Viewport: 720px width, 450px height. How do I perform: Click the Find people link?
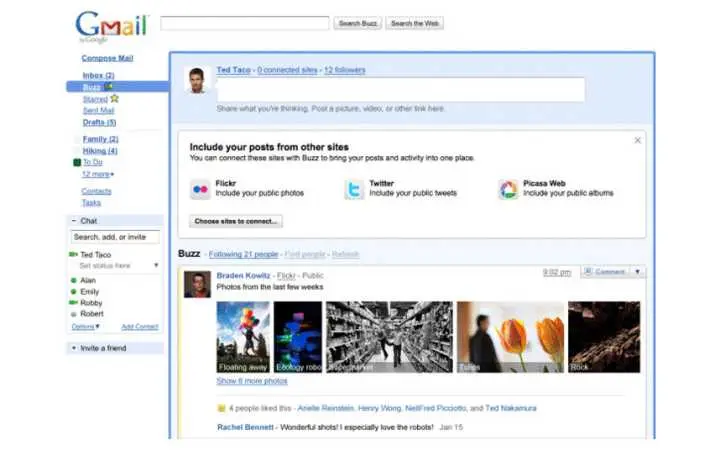coord(305,254)
